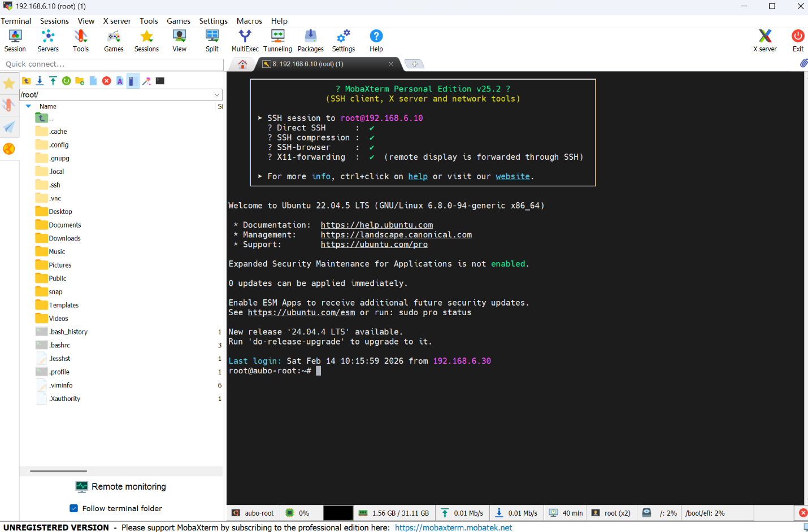Create new folder in SFTP browser
Viewport: 808px width, 532px height.
pyautogui.click(x=80, y=81)
